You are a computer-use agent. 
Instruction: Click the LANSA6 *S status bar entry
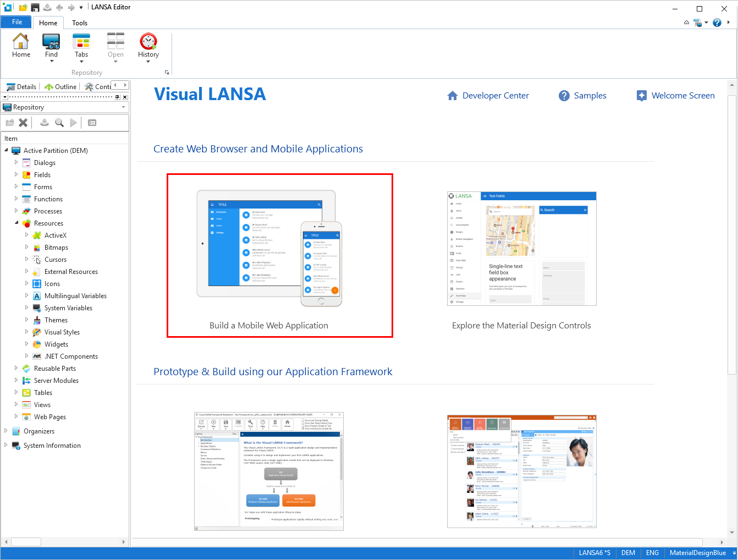point(594,553)
